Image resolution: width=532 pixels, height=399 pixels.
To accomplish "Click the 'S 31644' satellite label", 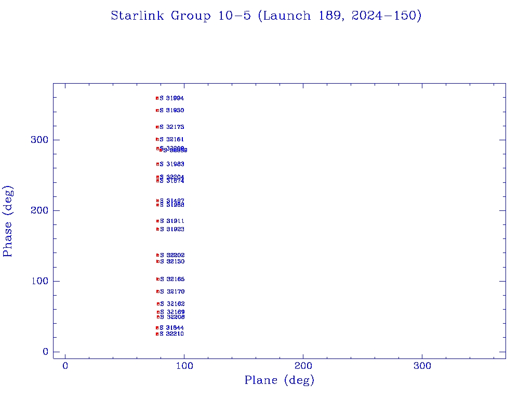I will pyautogui.click(x=171, y=328).
